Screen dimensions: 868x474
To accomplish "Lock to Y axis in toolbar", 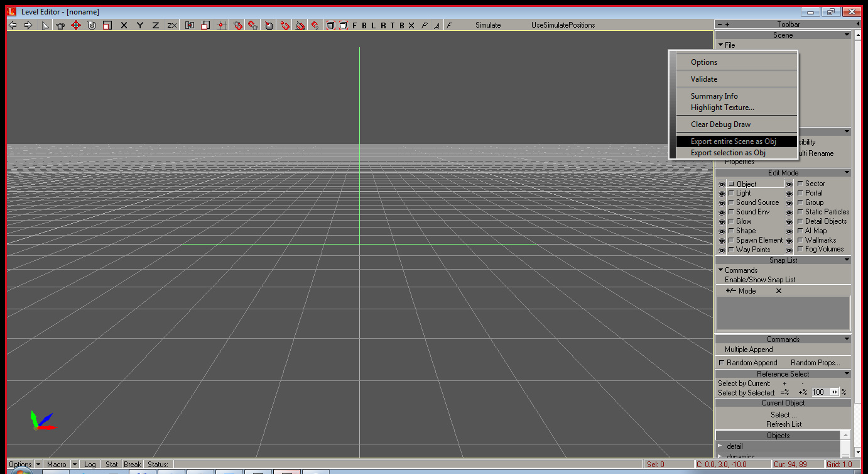I will coord(139,25).
